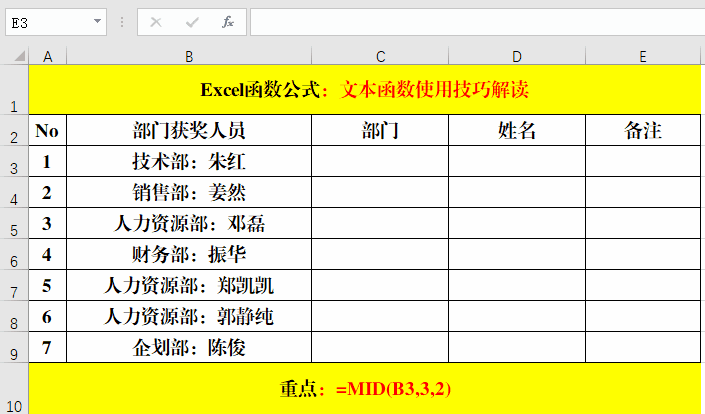Select empty 姓名 cell in 朱红 row
Image resolution: width=705 pixels, height=414 pixels.
coord(517,161)
